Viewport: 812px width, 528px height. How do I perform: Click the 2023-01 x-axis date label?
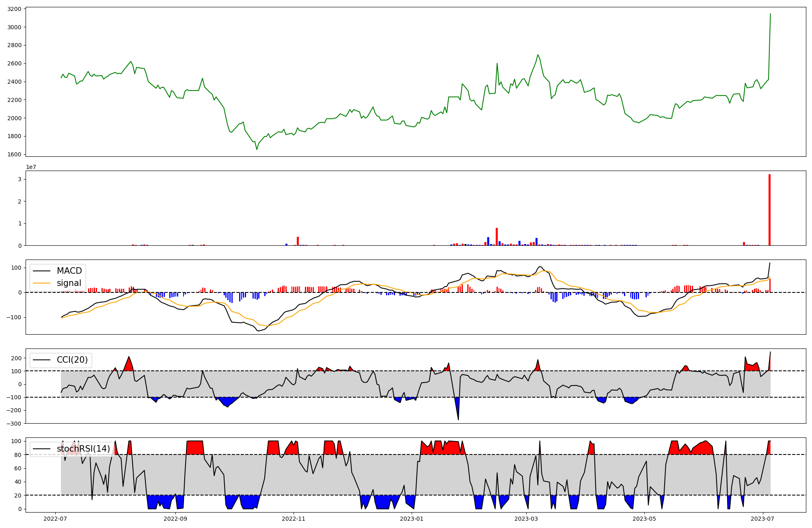click(412, 519)
